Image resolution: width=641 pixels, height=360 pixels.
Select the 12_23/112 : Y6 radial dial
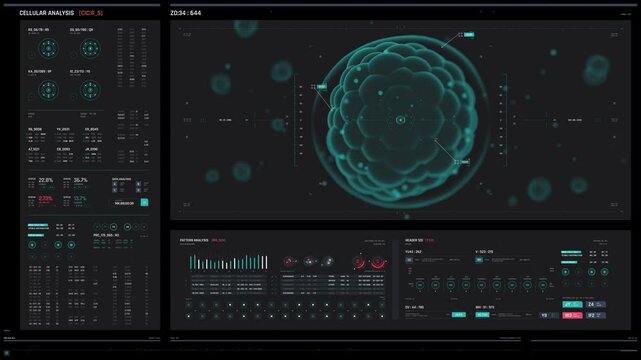pyautogui.click(x=90, y=90)
